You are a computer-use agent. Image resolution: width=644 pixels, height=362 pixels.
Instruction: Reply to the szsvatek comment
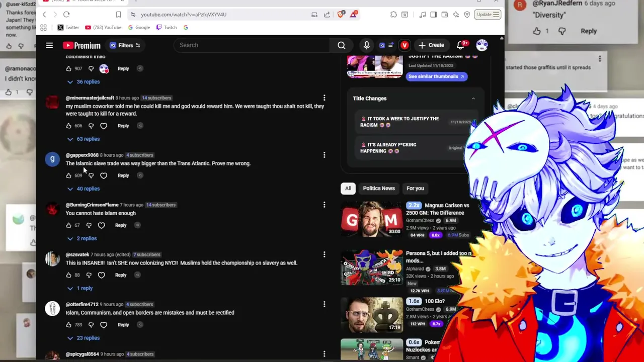(121, 275)
